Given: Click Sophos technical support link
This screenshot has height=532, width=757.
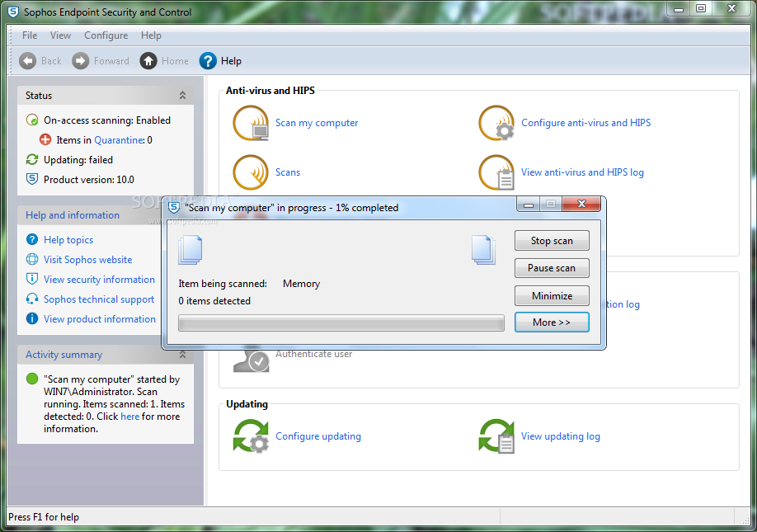Looking at the screenshot, I should pos(99,299).
